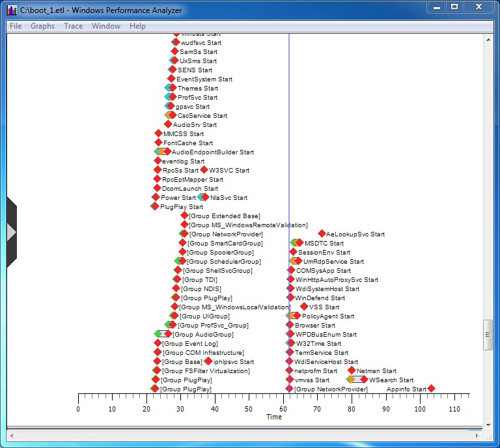
Task: Click the WdiSystemHost Start label
Action: (327, 289)
